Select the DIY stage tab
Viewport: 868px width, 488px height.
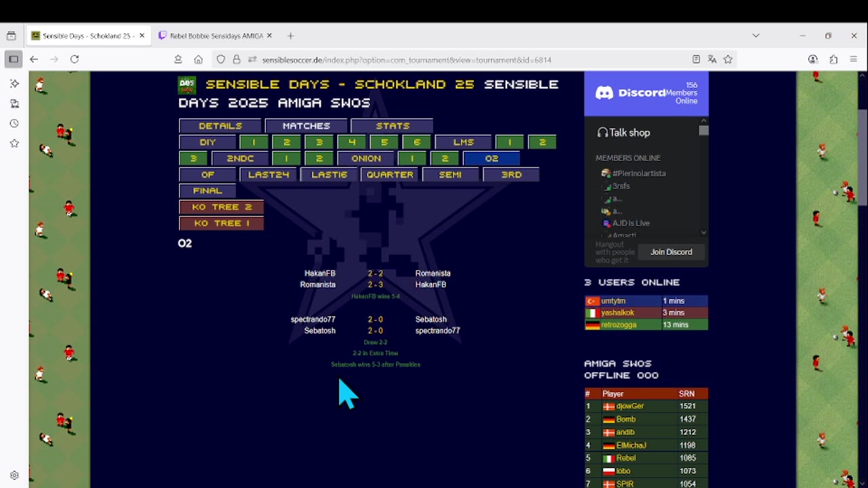[208, 142]
